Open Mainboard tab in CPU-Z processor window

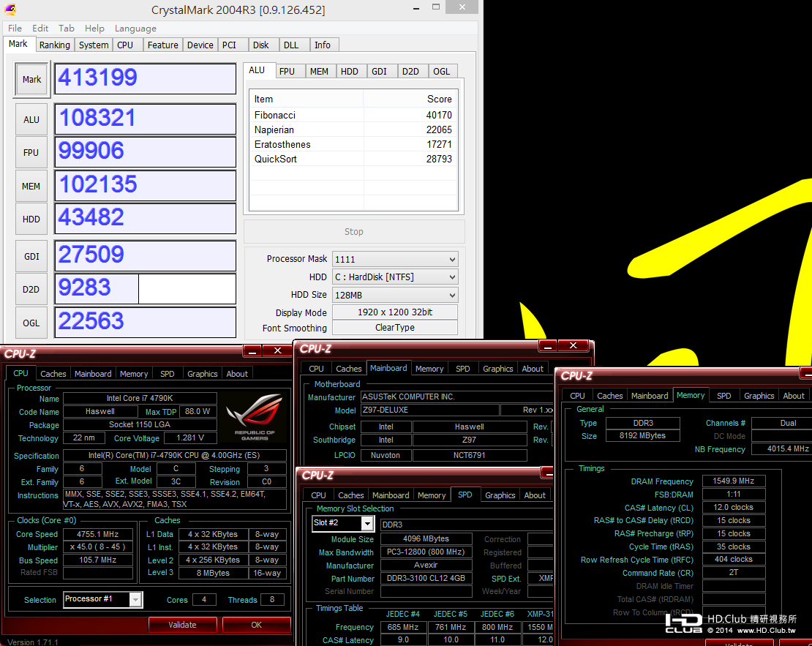[93, 374]
